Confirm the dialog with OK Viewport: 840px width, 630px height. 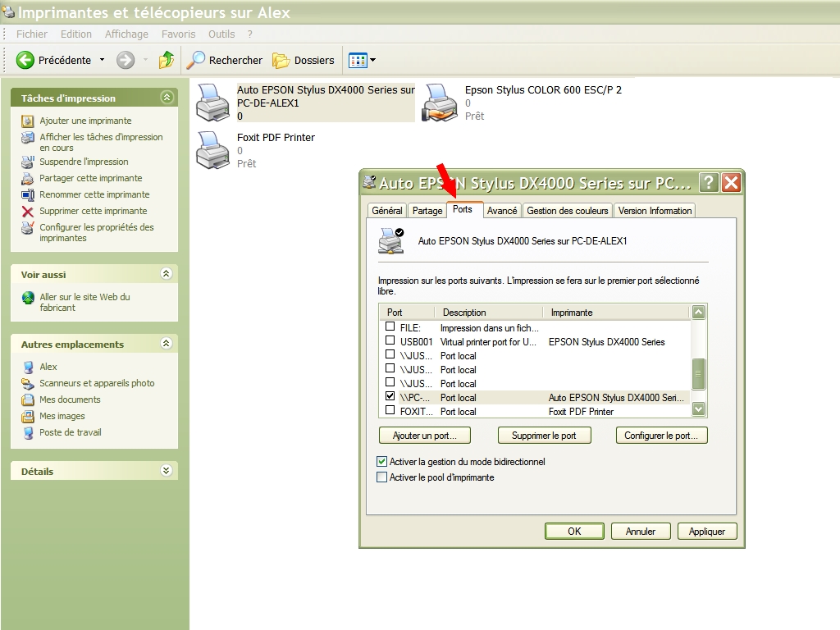point(574,532)
